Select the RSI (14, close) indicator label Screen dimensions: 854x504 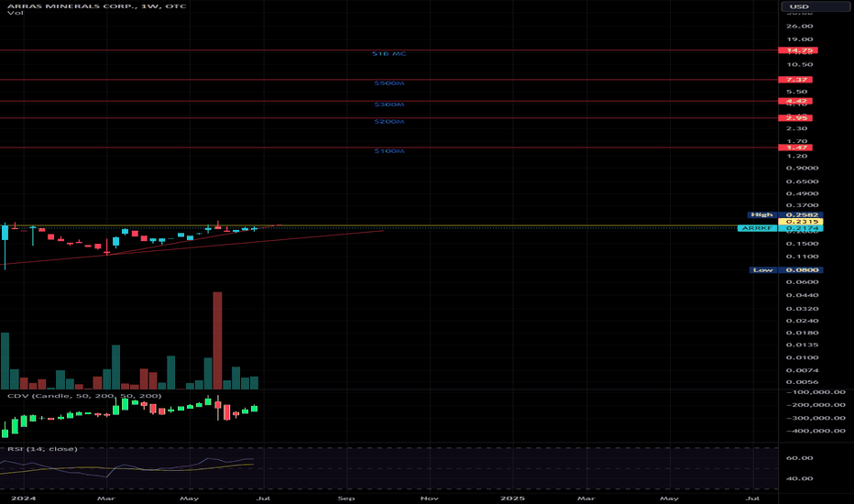pos(42,449)
